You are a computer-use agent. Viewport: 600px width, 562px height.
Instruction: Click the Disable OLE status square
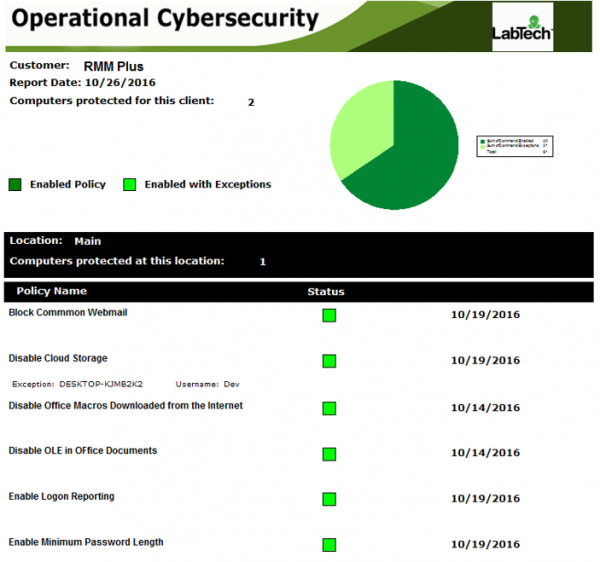(329, 453)
